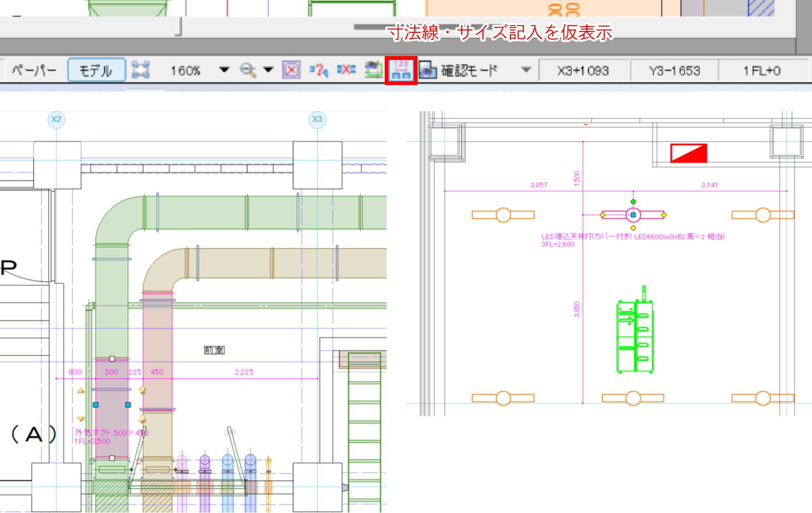Click the fit-to-view icon beside モデル
Viewport: 812px width, 513px height.
[141, 71]
